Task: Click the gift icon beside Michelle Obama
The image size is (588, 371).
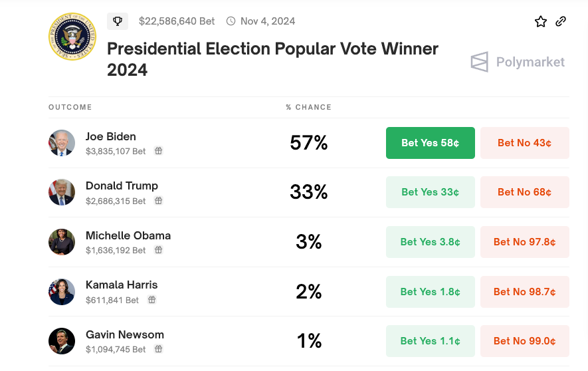Action: pos(158,250)
